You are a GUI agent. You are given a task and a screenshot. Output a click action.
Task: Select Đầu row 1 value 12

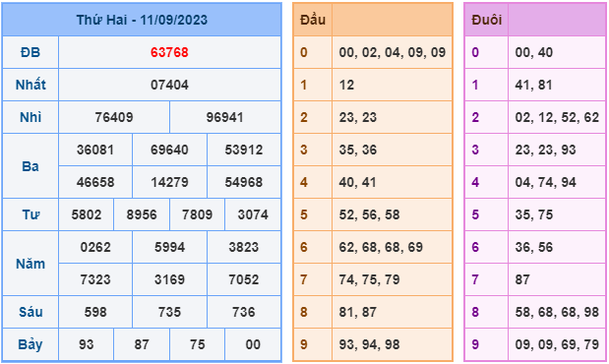coord(346,85)
